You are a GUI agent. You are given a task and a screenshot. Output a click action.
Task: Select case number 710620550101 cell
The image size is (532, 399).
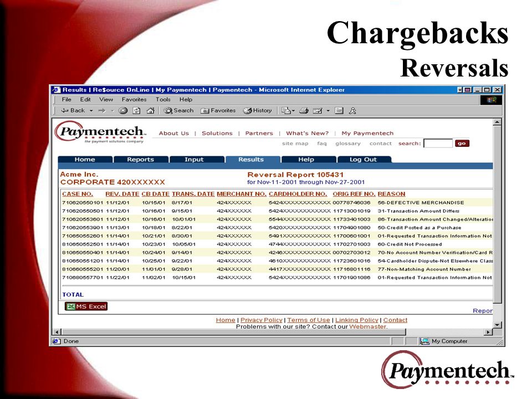pos(83,203)
